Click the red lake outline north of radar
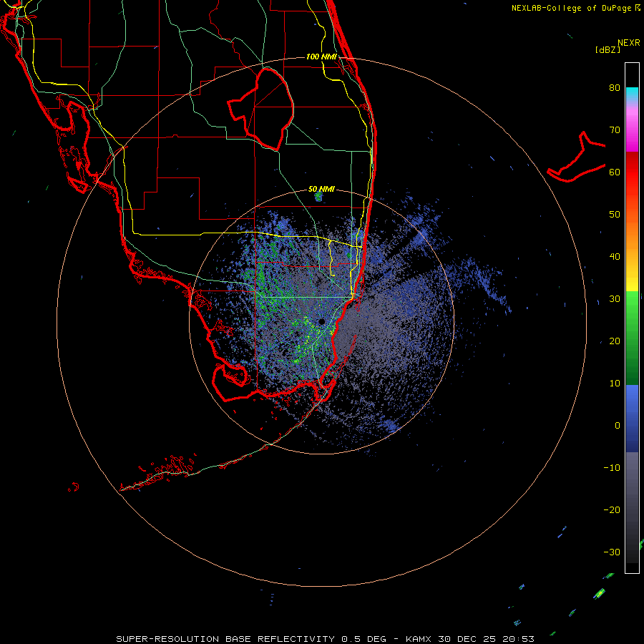Image resolution: width=644 pixels, height=644 pixels. pos(260,109)
